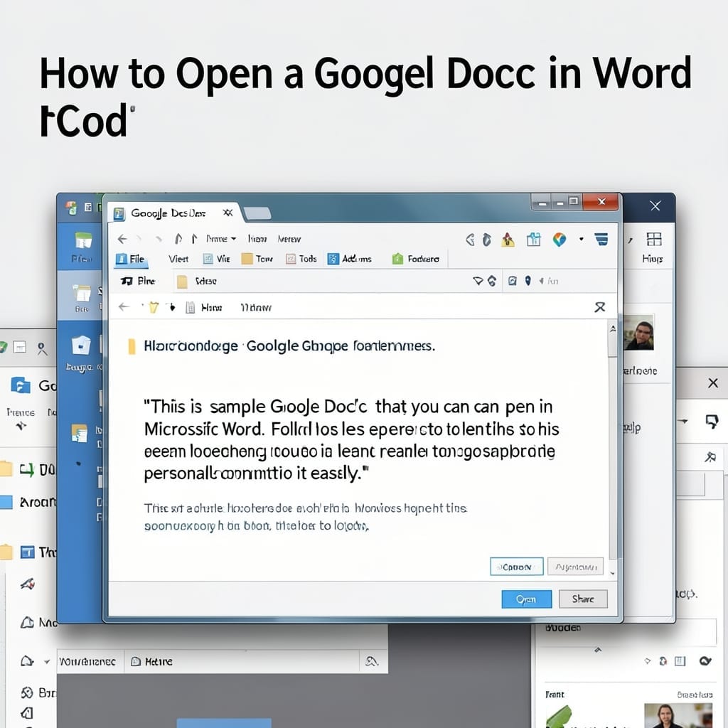Open the 'Addoms' menu item
The height and width of the screenshot is (728, 728).
coord(349,259)
